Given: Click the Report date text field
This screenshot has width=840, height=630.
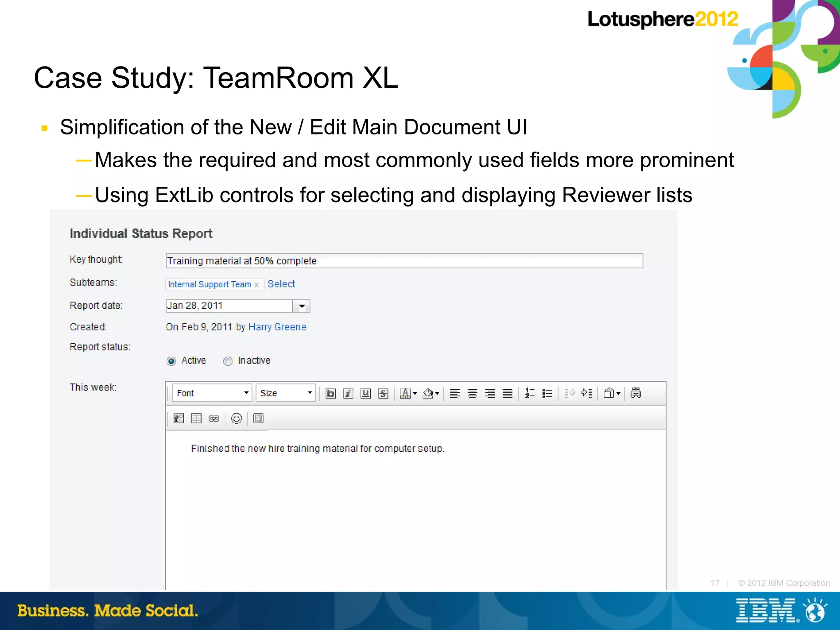Looking at the screenshot, I should (229, 306).
